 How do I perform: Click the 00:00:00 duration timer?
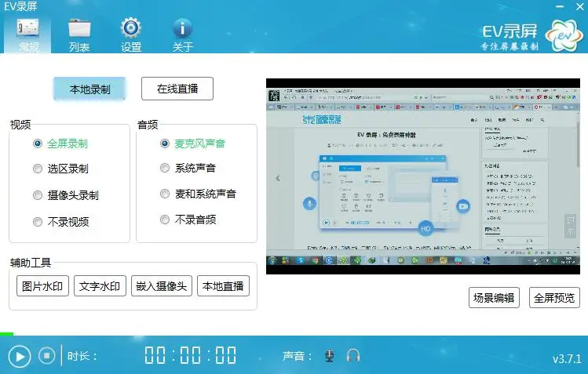pyautogui.click(x=191, y=355)
